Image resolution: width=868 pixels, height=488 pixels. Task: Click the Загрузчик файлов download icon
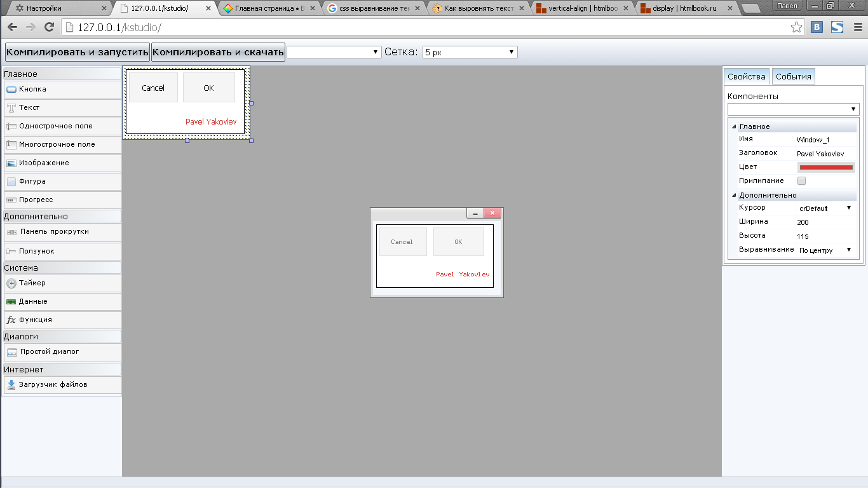pos(11,384)
